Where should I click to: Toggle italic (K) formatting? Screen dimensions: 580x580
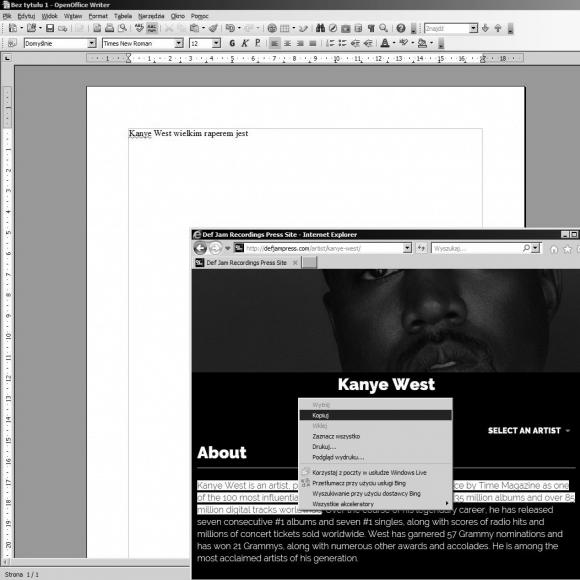coord(245,43)
